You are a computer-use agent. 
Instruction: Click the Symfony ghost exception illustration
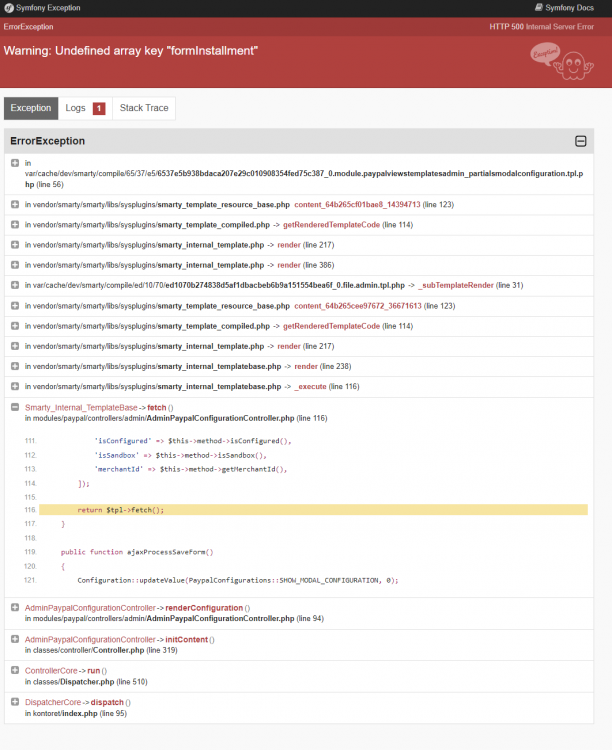(562, 61)
